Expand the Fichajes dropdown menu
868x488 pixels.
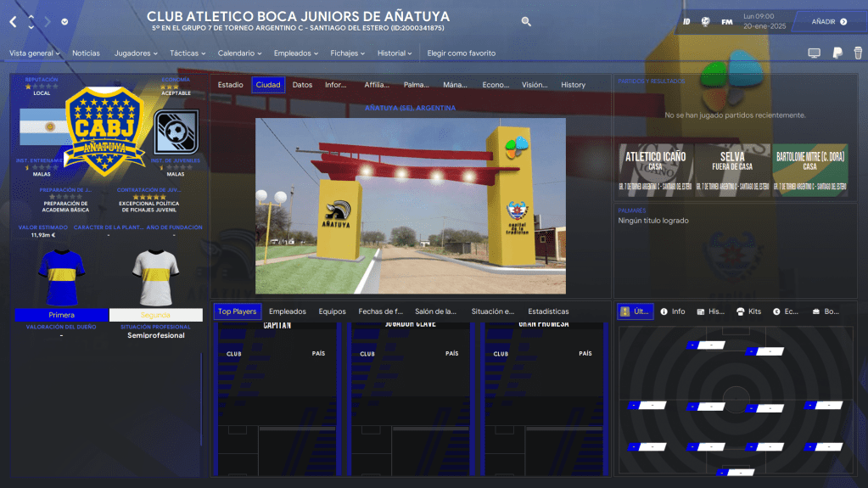pyautogui.click(x=348, y=53)
